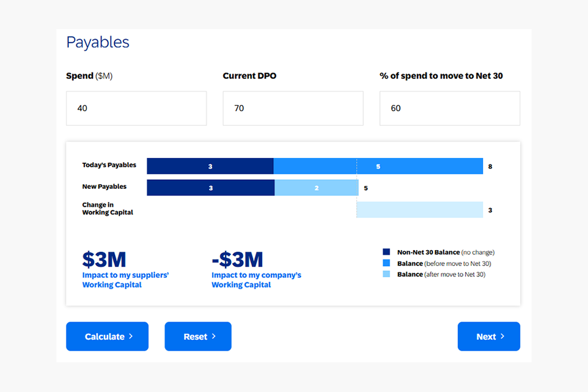Click the value 8 beside Today's Payables bar
Screen dimensions: 588x392
click(490, 166)
